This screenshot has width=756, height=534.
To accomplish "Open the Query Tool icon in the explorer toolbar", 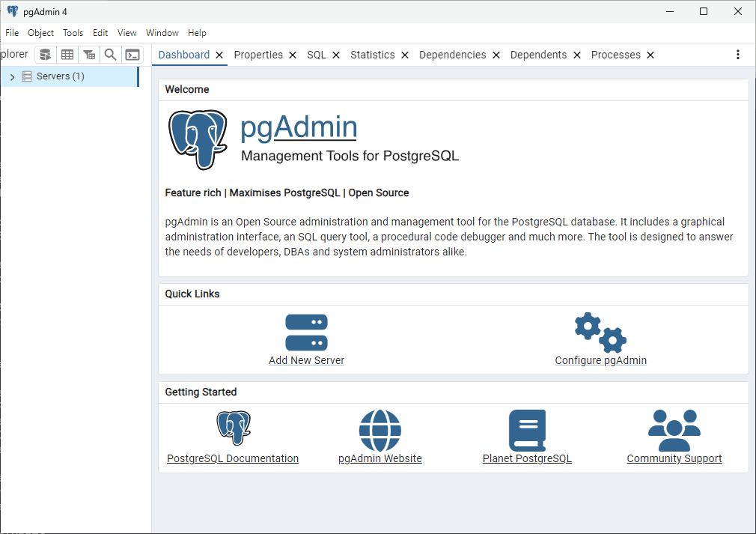I will point(46,55).
